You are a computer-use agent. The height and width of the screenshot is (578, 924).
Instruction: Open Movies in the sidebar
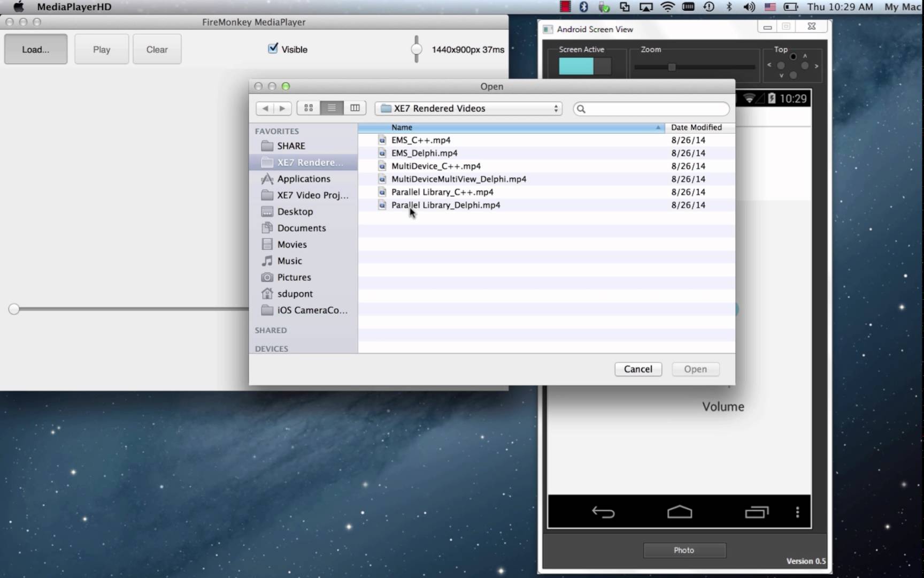303,245
